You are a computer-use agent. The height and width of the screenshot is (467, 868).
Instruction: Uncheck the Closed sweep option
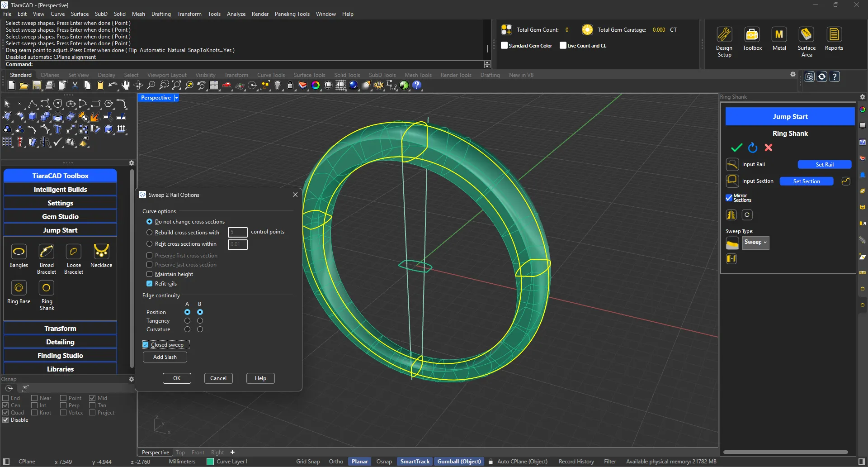(146, 344)
